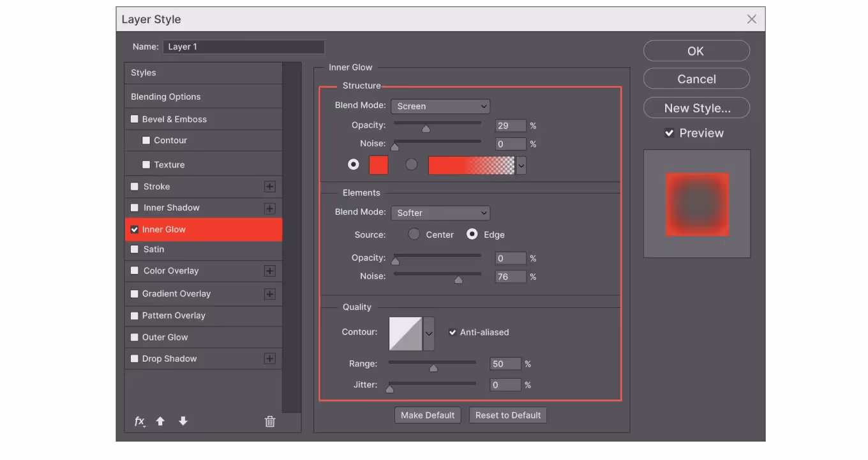
Task: Click the Make Default button
Action: tap(428, 415)
